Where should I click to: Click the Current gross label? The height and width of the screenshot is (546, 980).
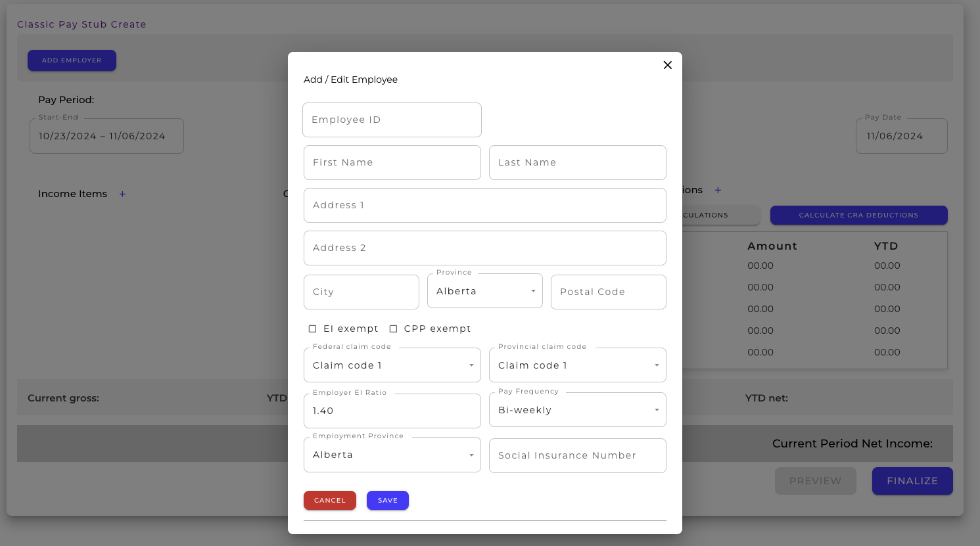coord(63,398)
